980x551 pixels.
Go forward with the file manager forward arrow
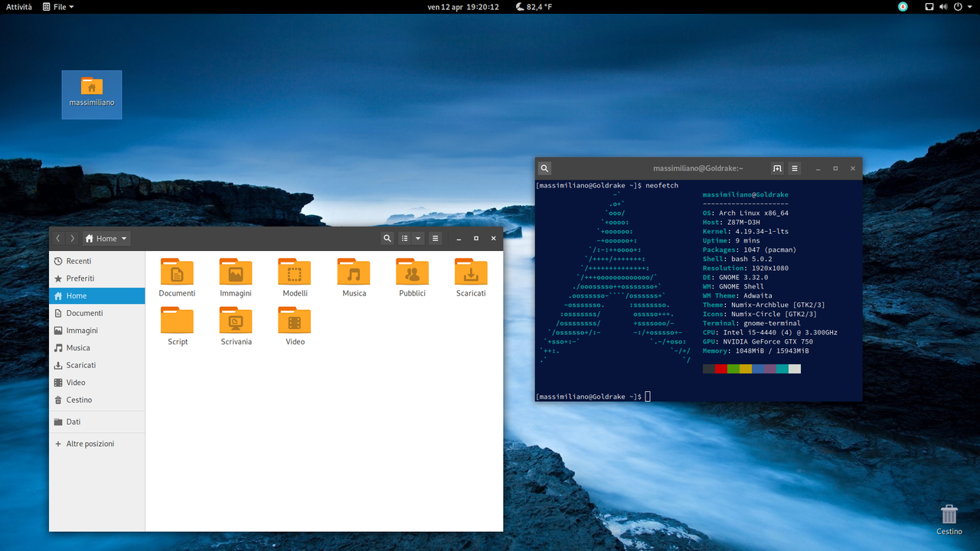(x=72, y=239)
